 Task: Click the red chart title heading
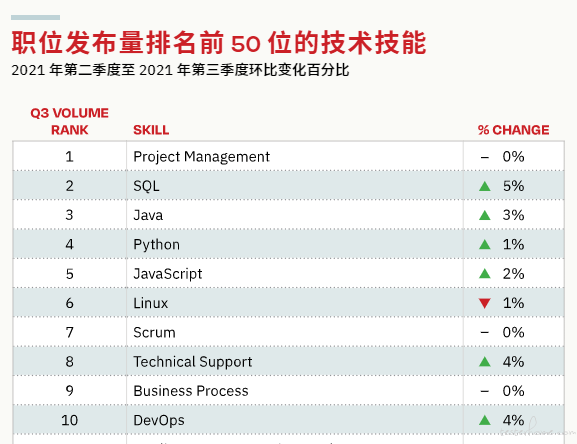click(219, 43)
